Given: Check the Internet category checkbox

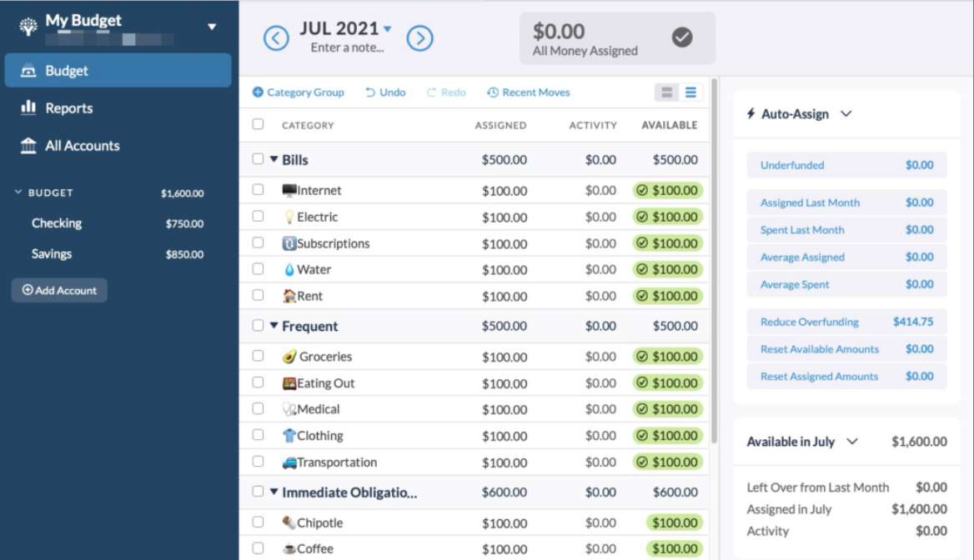Looking at the screenshot, I should [258, 189].
